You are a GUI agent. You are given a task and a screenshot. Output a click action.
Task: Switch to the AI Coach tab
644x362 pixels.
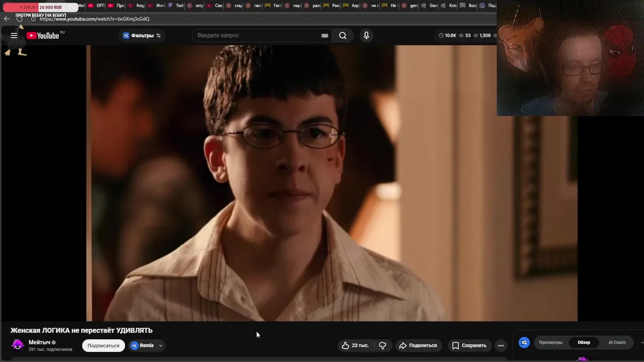coord(617,342)
